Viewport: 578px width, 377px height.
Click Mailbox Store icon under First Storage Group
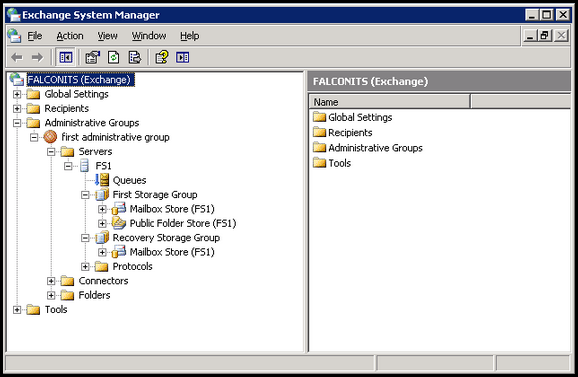pos(119,209)
